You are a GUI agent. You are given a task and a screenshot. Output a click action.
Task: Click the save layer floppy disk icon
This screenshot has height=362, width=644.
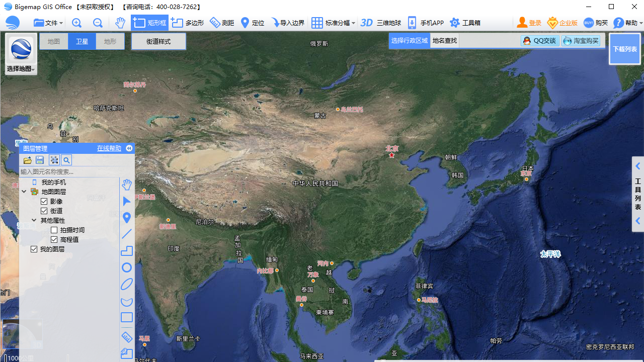(x=40, y=160)
